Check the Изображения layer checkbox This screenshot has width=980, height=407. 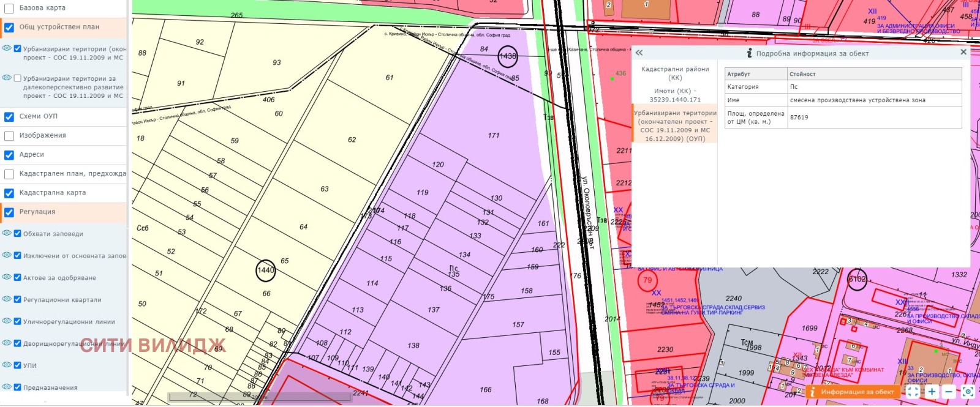[9, 136]
